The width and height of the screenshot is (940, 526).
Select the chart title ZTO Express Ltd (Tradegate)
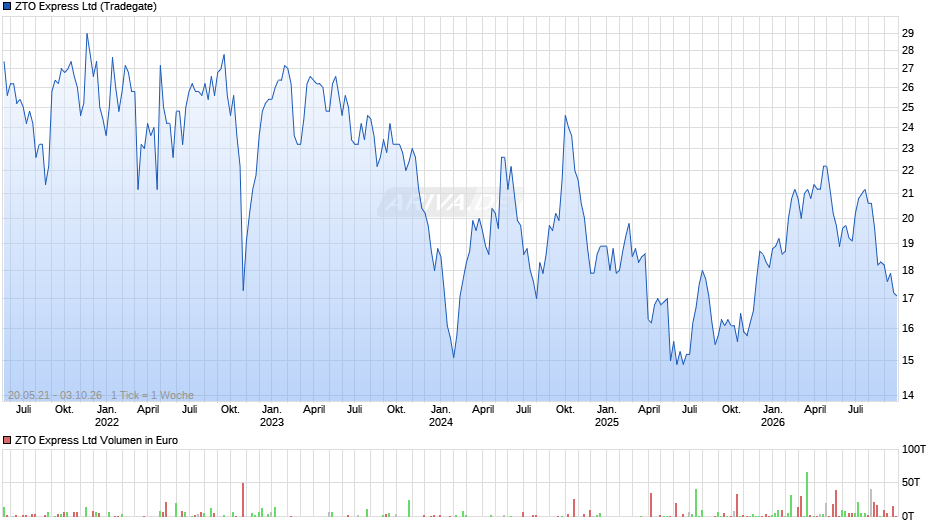[86, 7]
